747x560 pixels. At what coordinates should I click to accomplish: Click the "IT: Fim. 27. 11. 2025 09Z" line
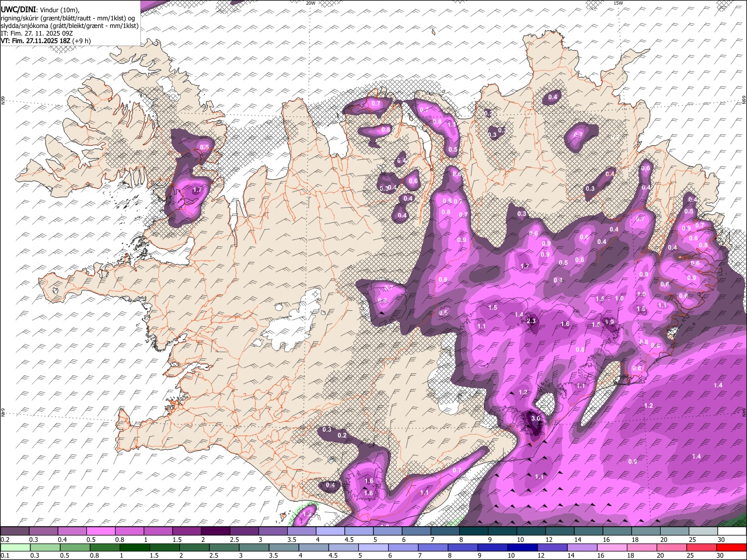click(37, 33)
